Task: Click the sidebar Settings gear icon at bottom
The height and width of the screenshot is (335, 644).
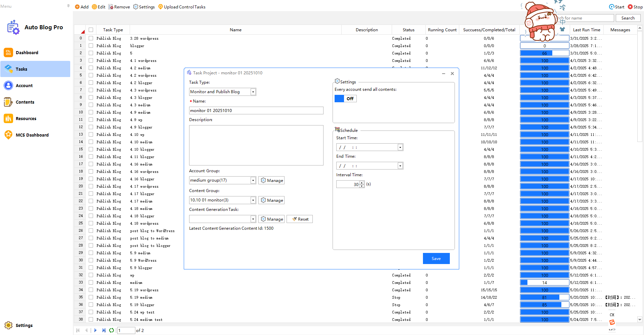Action: [x=8, y=325]
